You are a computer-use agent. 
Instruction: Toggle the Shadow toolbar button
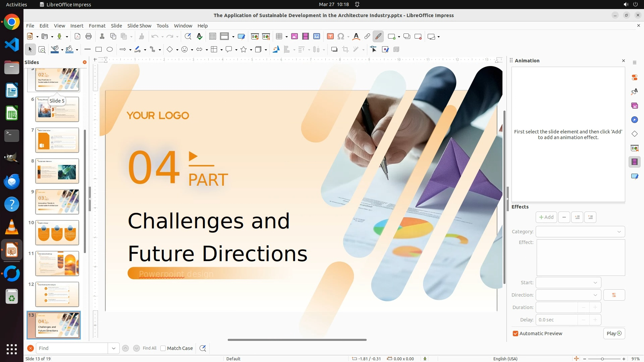(x=334, y=50)
